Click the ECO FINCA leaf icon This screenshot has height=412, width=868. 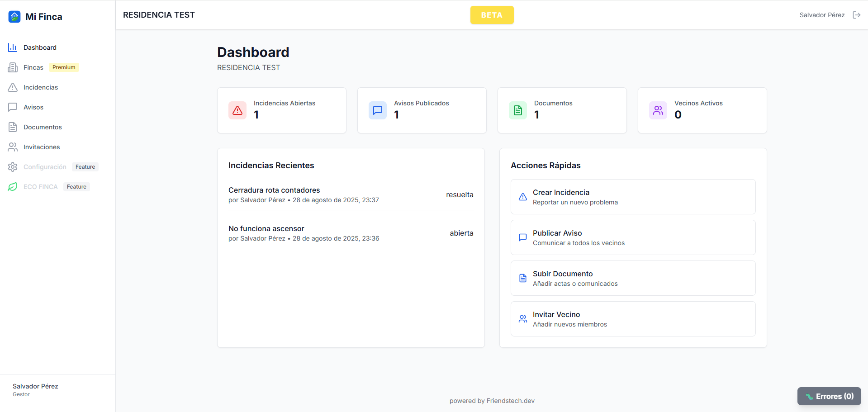click(12, 186)
